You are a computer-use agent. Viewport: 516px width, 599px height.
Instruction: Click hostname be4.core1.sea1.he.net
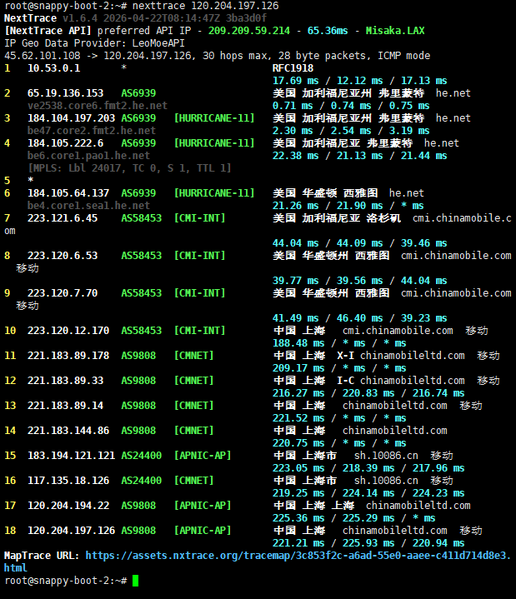tap(89, 206)
